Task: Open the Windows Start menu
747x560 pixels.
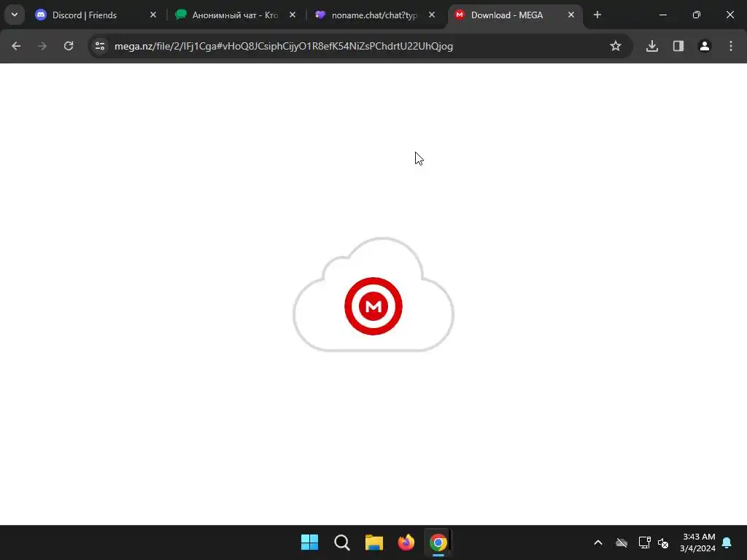Action: (x=309, y=542)
